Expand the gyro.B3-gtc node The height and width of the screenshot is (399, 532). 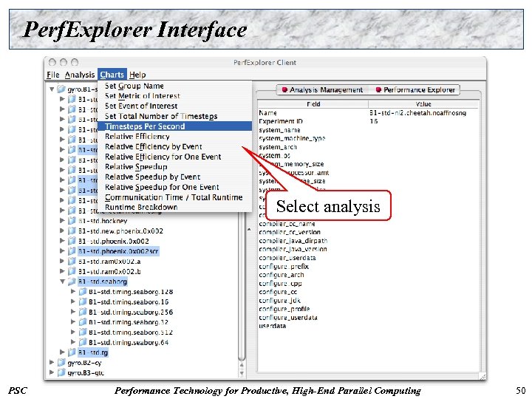[52, 372]
